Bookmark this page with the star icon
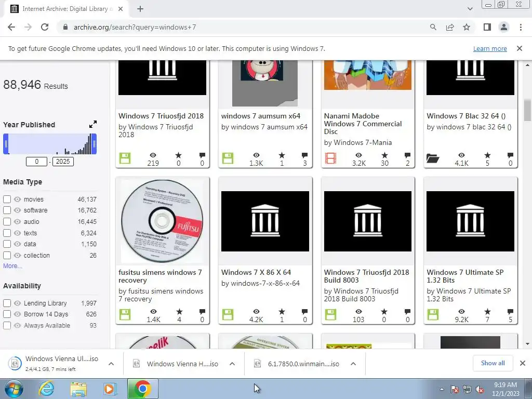The image size is (532, 399). [x=467, y=27]
